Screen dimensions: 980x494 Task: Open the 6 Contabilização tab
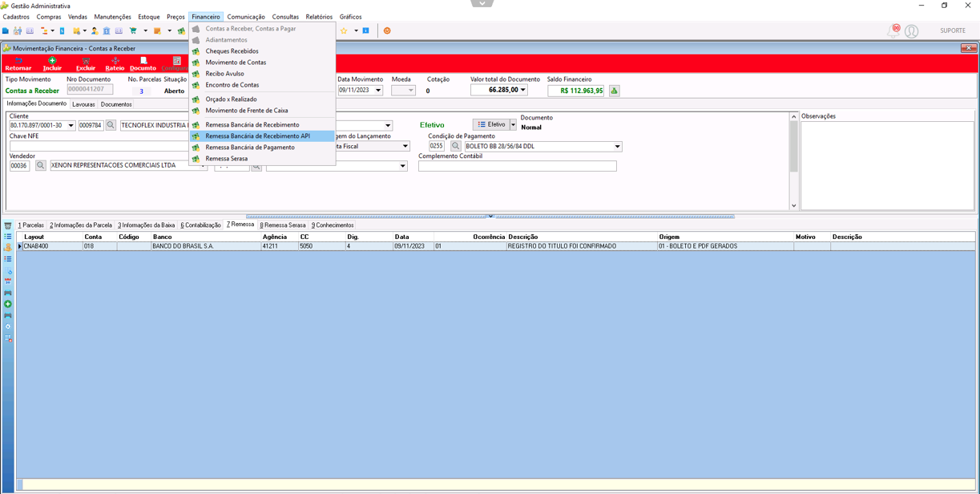point(200,225)
